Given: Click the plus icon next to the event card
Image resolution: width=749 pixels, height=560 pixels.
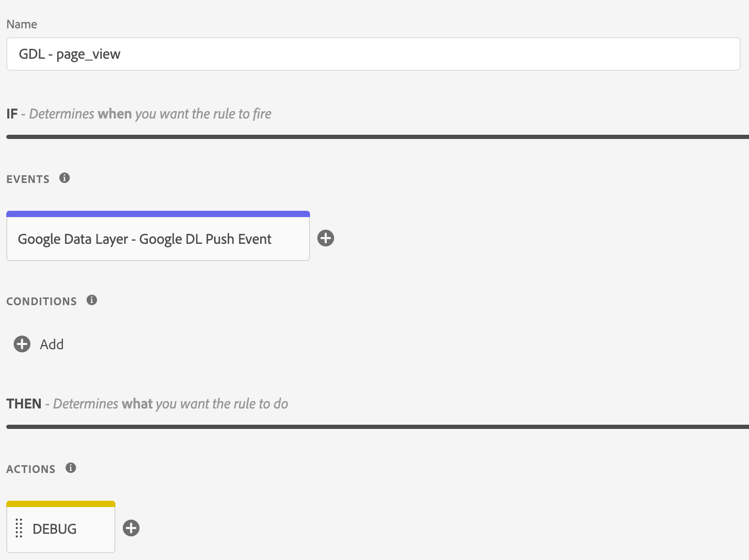Looking at the screenshot, I should [325, 238].
